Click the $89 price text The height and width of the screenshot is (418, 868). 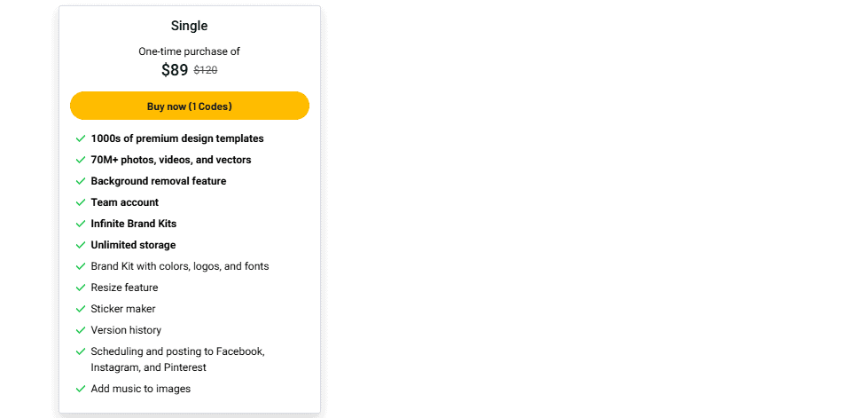pyautogui.click(x=175, y=70)
